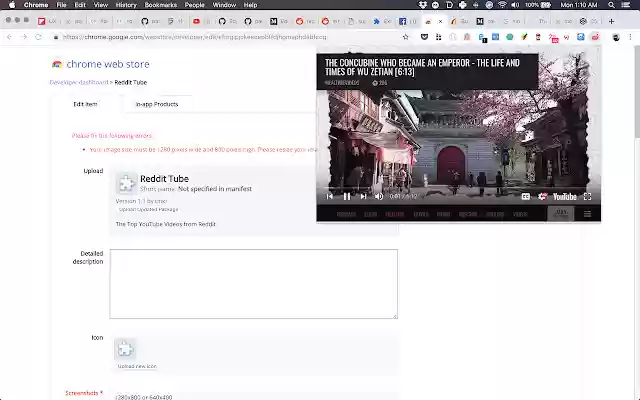Grab the description box corner handle
Screen dimensions: 640x400
[x=395, y=316]
